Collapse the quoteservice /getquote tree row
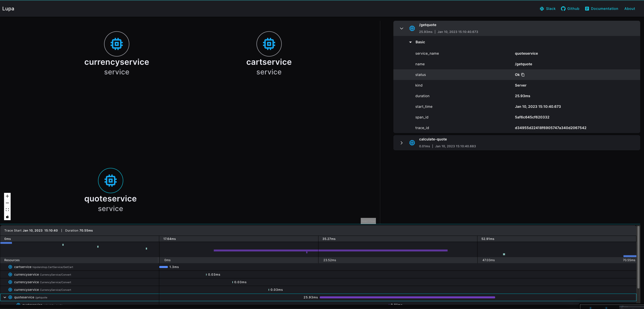The image size is (644, 309). point(5,297)
